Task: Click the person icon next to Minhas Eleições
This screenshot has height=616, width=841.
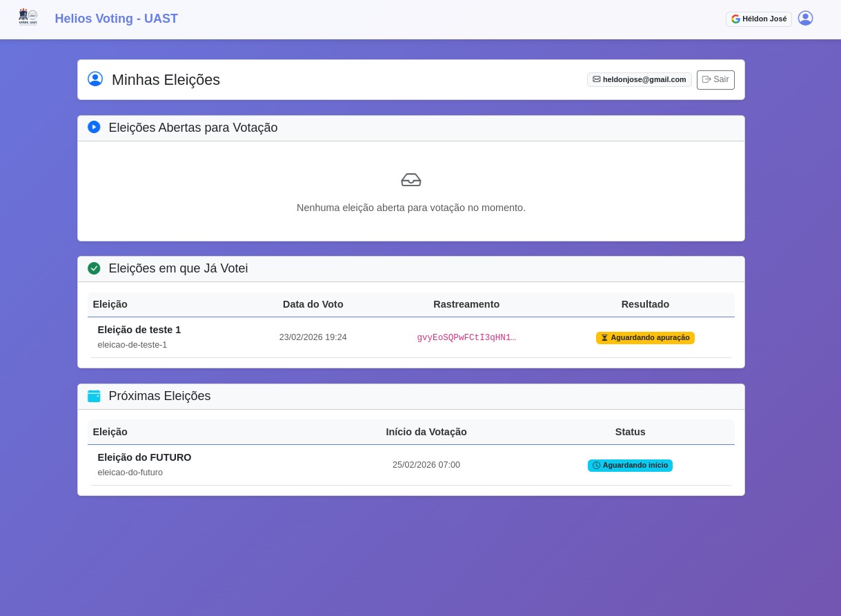Action: 95,79
